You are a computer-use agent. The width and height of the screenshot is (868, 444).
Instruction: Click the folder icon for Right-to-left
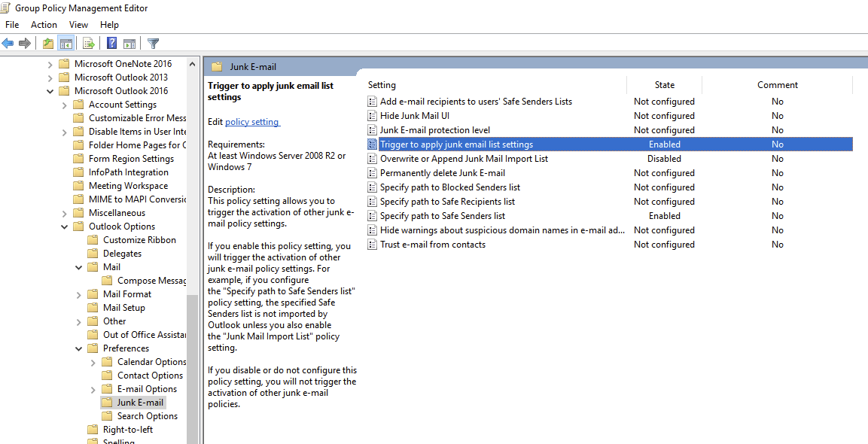[x=93, y=430]
